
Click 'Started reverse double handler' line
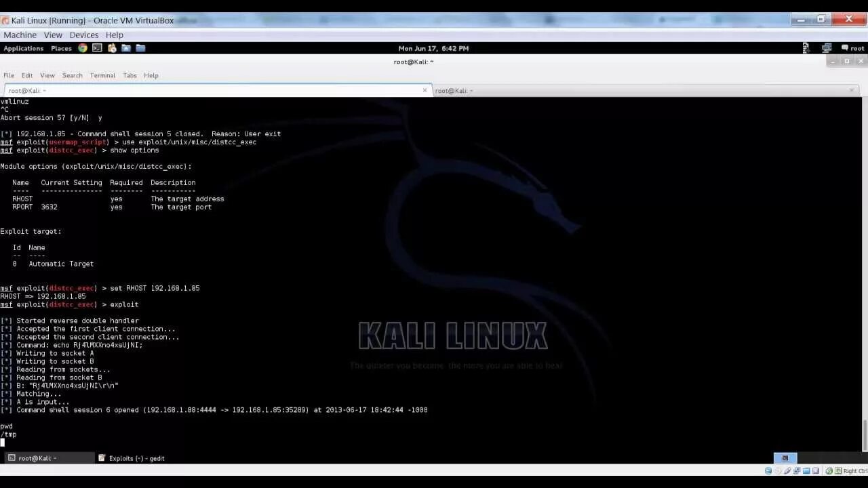[x=69, y=321]
